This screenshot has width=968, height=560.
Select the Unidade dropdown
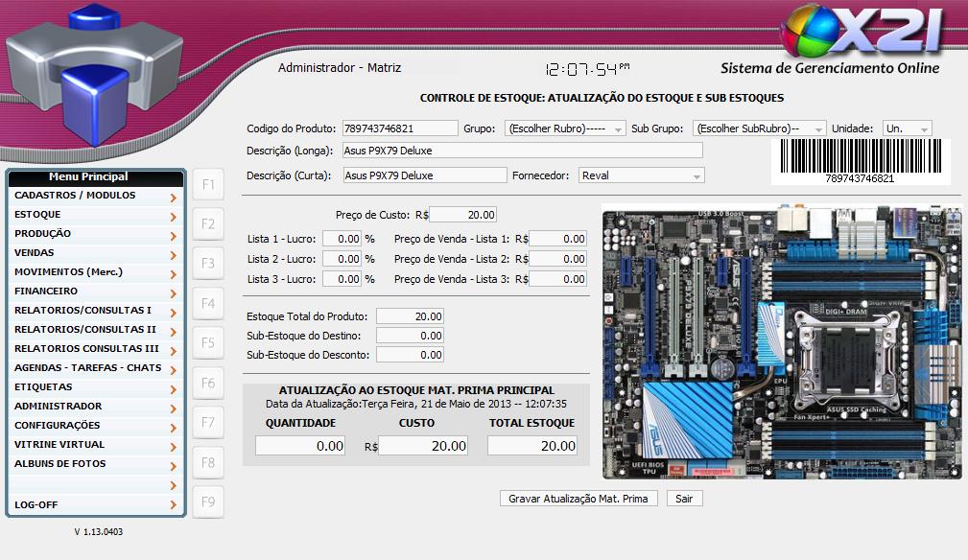click(906, 128)
